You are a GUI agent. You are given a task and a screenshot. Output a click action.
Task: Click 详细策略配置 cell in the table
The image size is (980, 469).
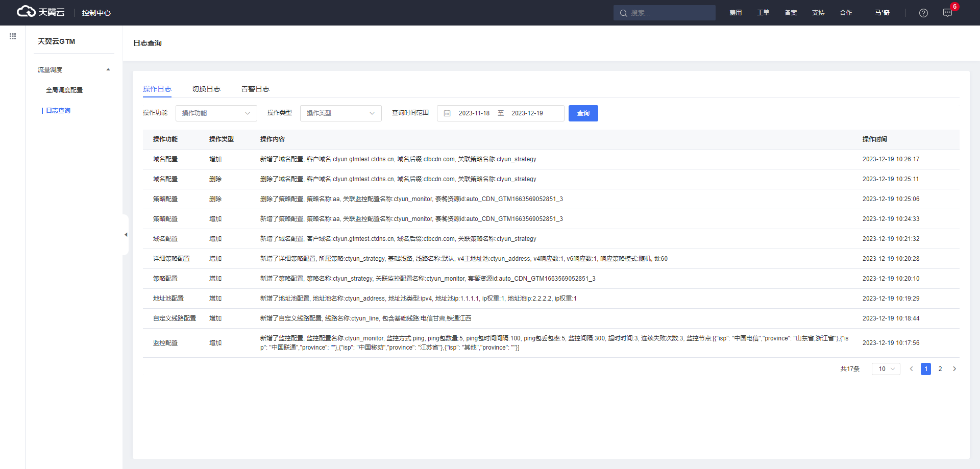(x=171, y=259)
